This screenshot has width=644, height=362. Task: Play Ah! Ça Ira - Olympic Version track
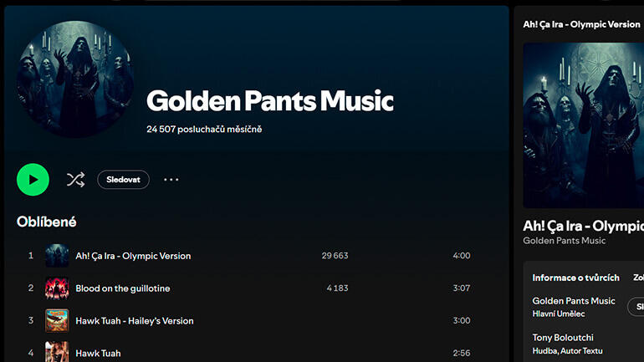(133, 256)
